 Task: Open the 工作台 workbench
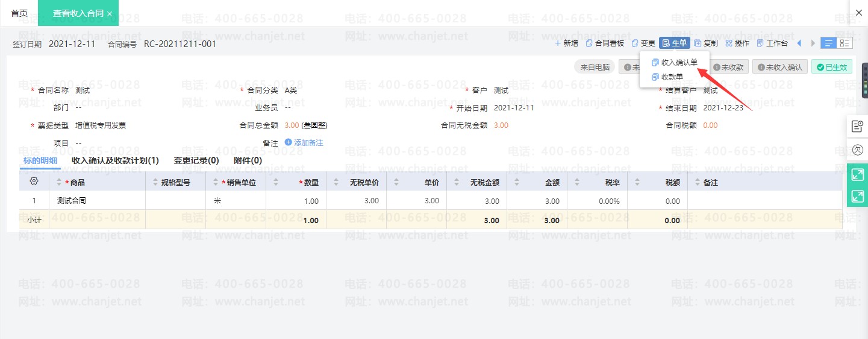772,43
